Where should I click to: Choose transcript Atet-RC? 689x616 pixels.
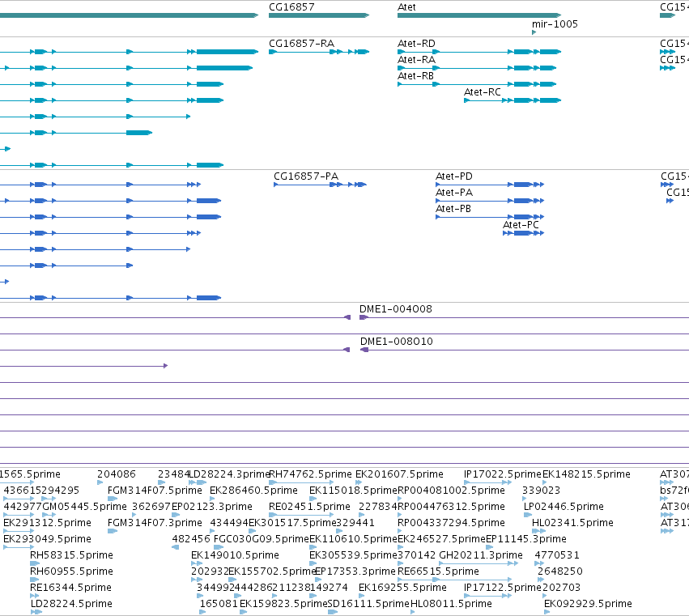(x=512, y=100)
